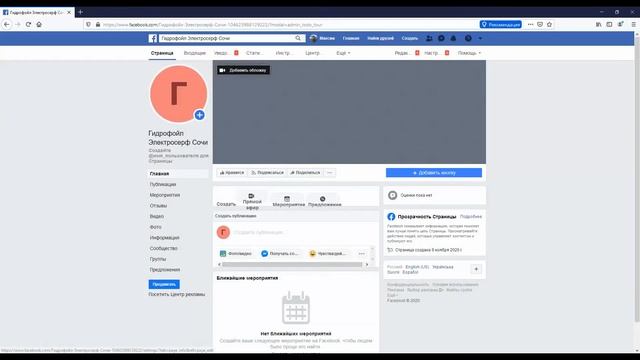Open the notifications bell icon
This screenshot has height=360, width=640.
tap(453, 38)
